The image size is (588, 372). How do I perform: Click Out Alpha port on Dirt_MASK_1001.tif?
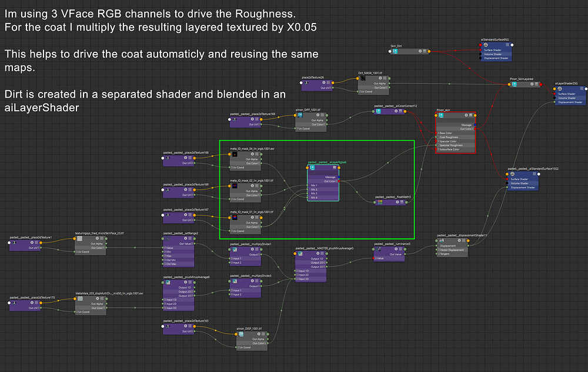point(389,84)
